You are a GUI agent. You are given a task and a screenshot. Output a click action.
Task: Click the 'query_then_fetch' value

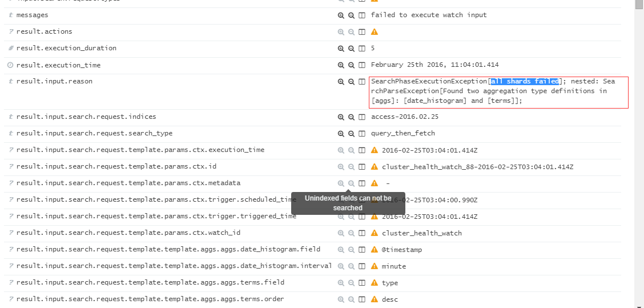point(402,133)
